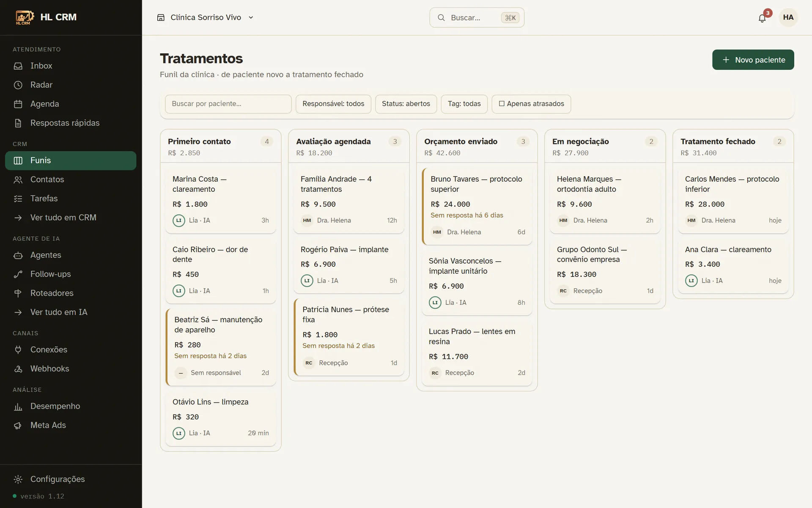Screen dimensions: 812x508
Task: Select Funis in the CRM menu
Action: coord(71,161)
